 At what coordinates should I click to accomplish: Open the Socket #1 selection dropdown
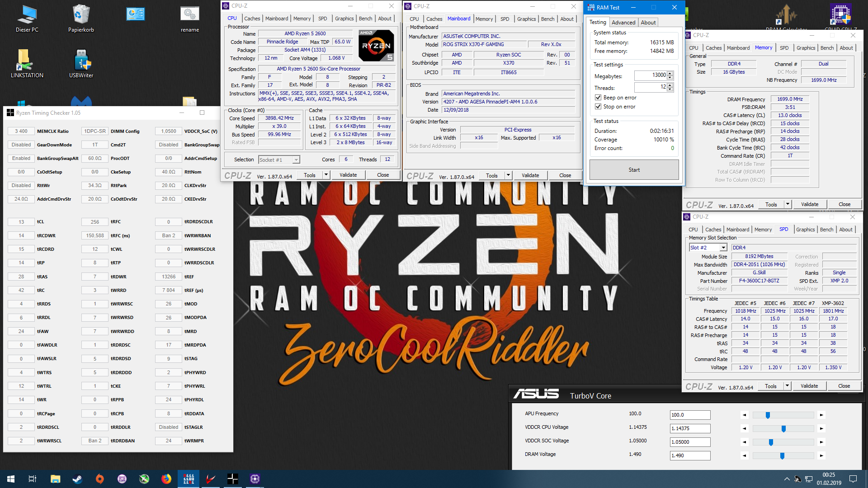point(296,160)
